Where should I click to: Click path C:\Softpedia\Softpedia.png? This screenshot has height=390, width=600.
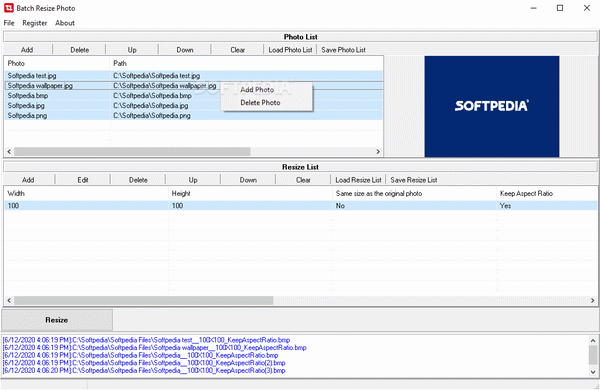152,116
